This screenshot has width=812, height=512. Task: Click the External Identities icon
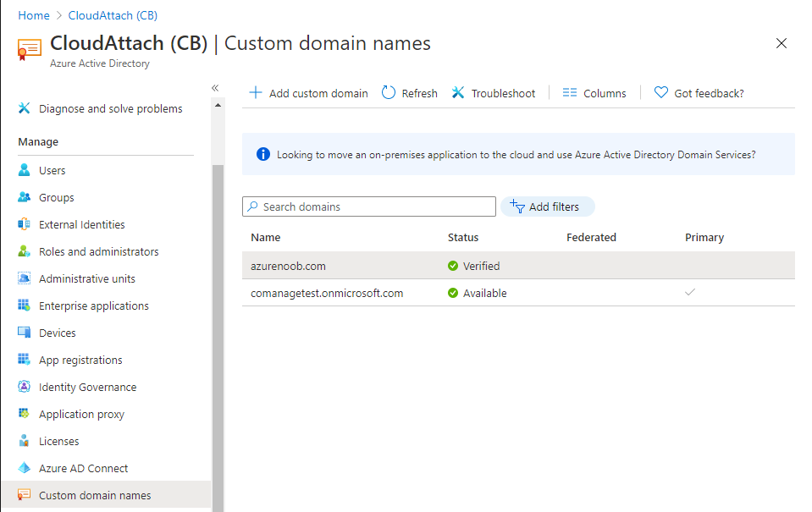[24, 224]
